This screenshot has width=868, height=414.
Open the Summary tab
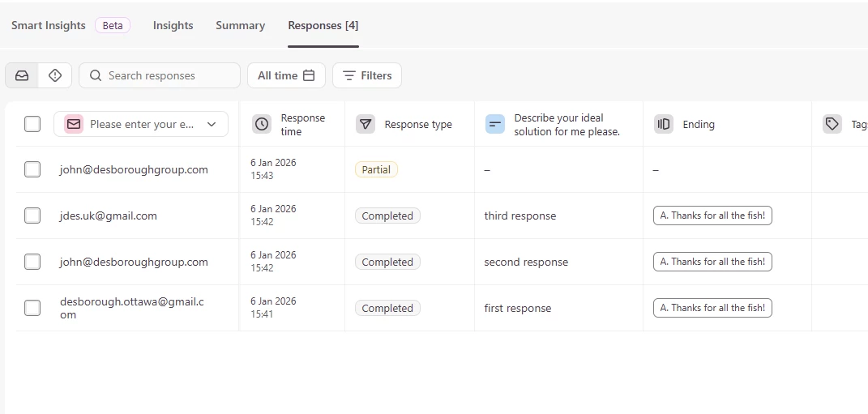[240, 25]
